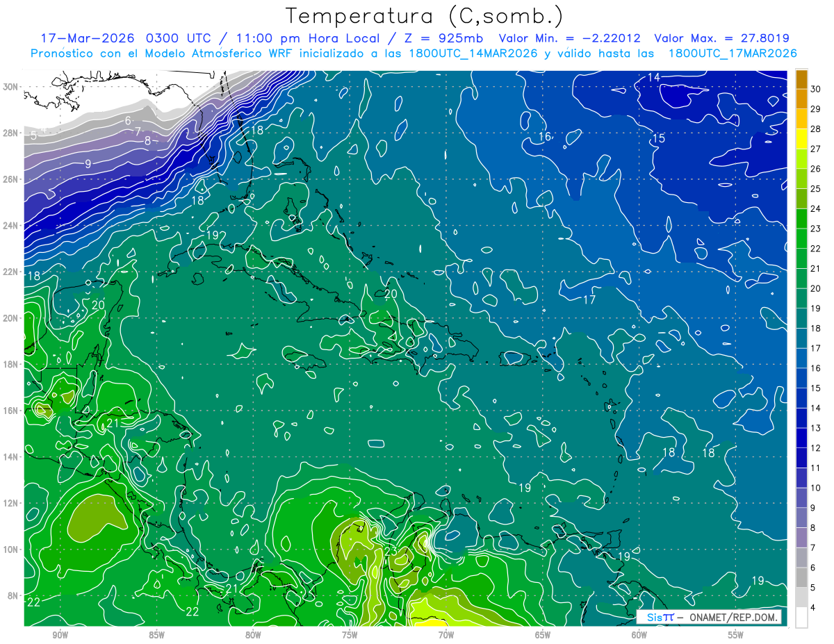This screenshot has height=644, width=834.
Task: Click the 22N latitude axis label
Action: 12,272
